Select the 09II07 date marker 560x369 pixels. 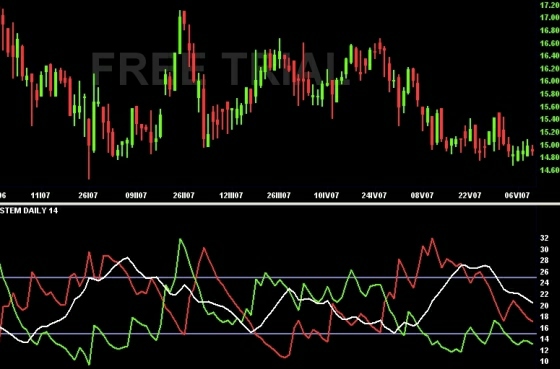(136, 195)
